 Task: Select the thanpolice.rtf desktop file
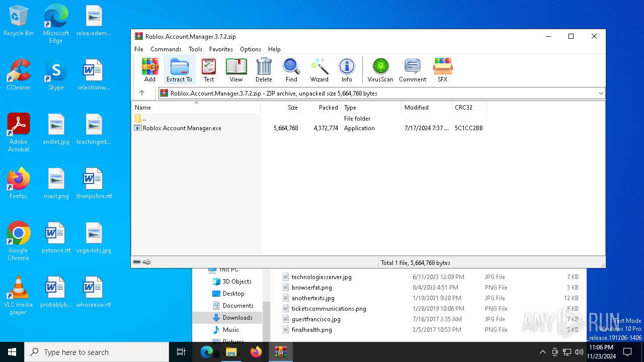[x=94, y=184]
